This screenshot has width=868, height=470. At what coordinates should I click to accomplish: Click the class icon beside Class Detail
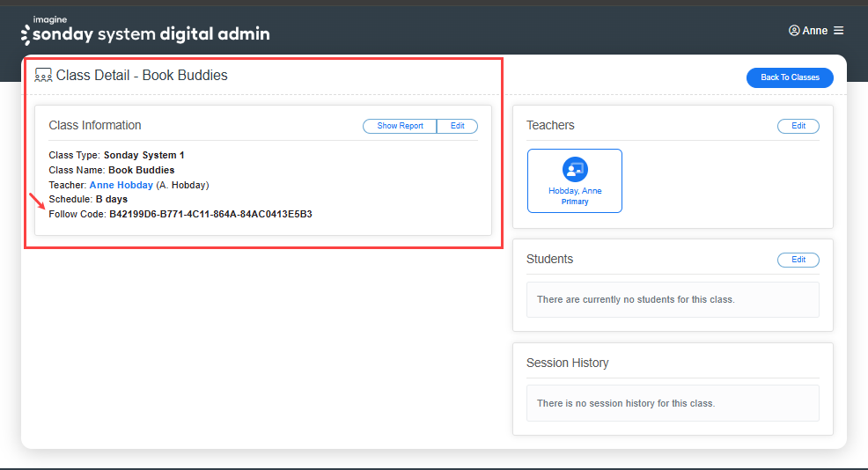(43, 76)
